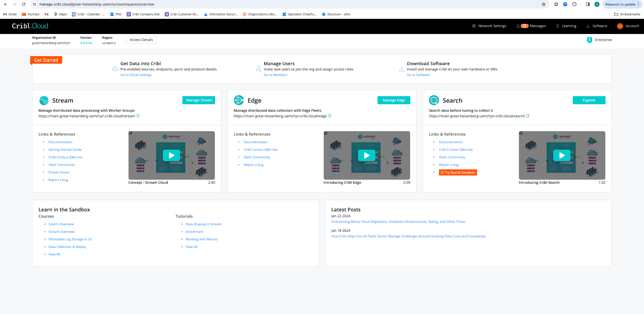Click the Manage Stream button

click(199, 100)
